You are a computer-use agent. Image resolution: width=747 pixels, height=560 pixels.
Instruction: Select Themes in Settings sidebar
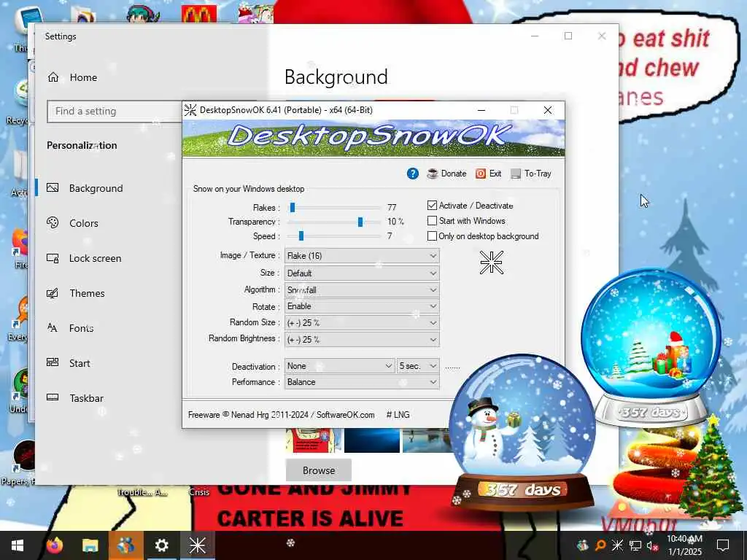pos(88,293)
